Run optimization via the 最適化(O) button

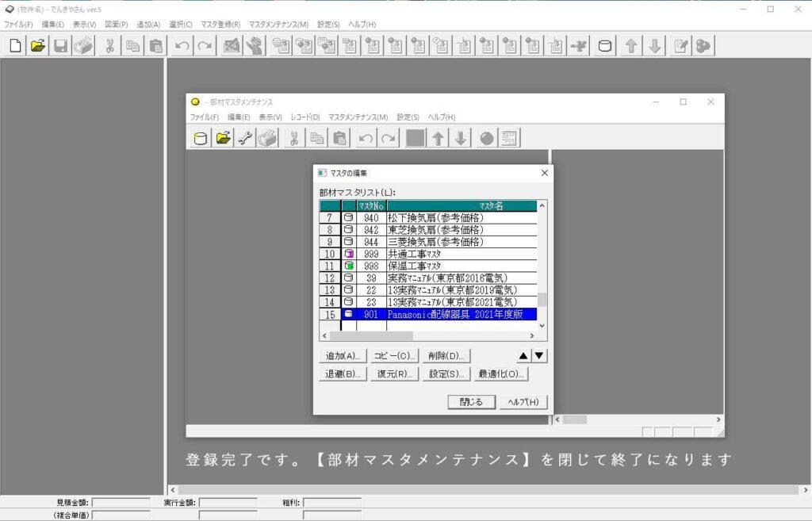pos(500,373)
